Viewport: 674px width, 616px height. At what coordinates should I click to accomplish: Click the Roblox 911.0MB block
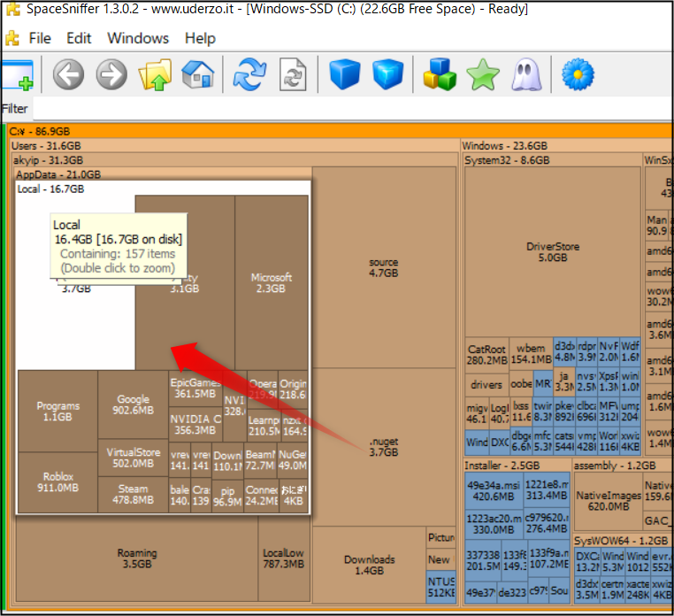tap(57, 481)
